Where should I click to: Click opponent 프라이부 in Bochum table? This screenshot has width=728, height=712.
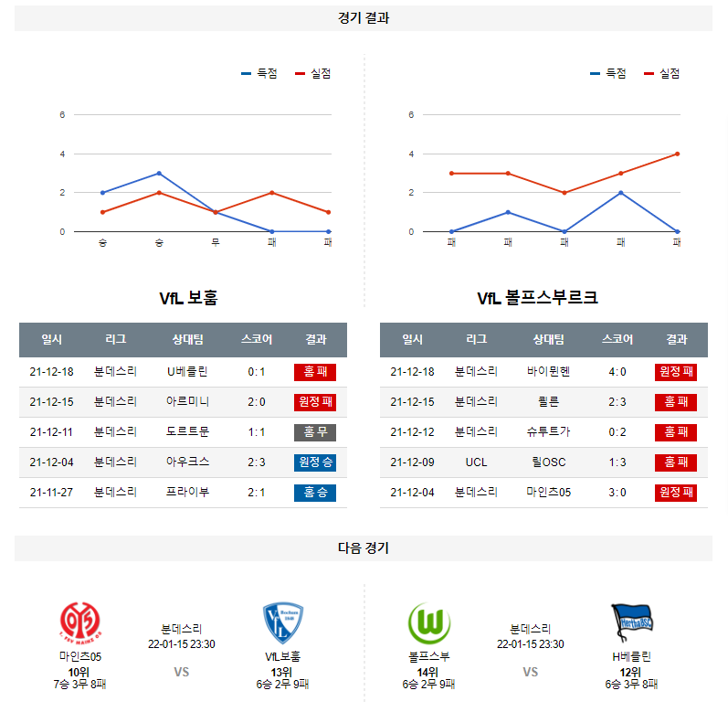[x=187, y=493]
